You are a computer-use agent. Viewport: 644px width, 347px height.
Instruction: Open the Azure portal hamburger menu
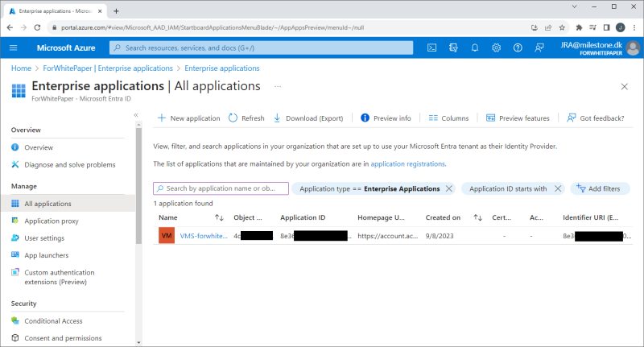click(x=14, y=48)
